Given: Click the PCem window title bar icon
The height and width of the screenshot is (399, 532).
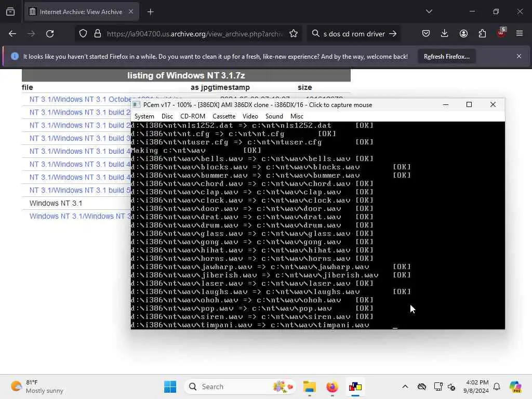Looking at the screenshot, I should point(137,105).
